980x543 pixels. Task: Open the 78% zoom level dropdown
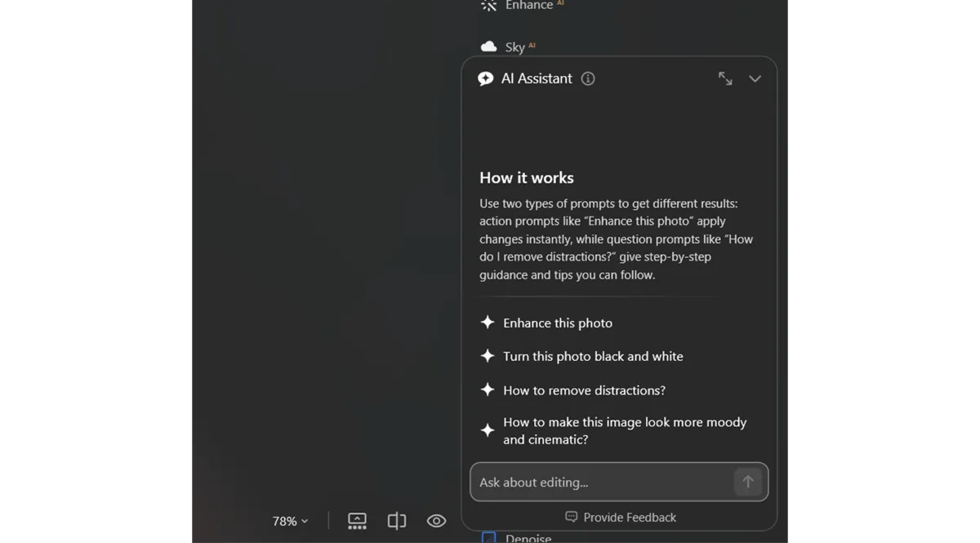[x=290, y=520]
